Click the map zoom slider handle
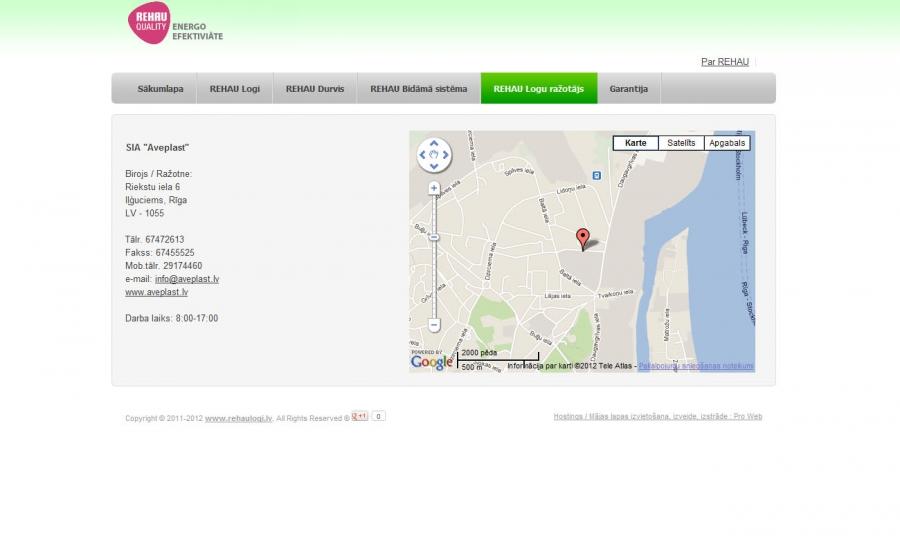 tap(434, 237)
